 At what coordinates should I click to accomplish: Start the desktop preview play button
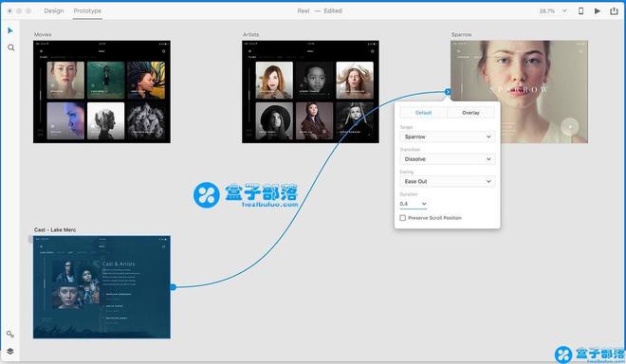[598, 10]
